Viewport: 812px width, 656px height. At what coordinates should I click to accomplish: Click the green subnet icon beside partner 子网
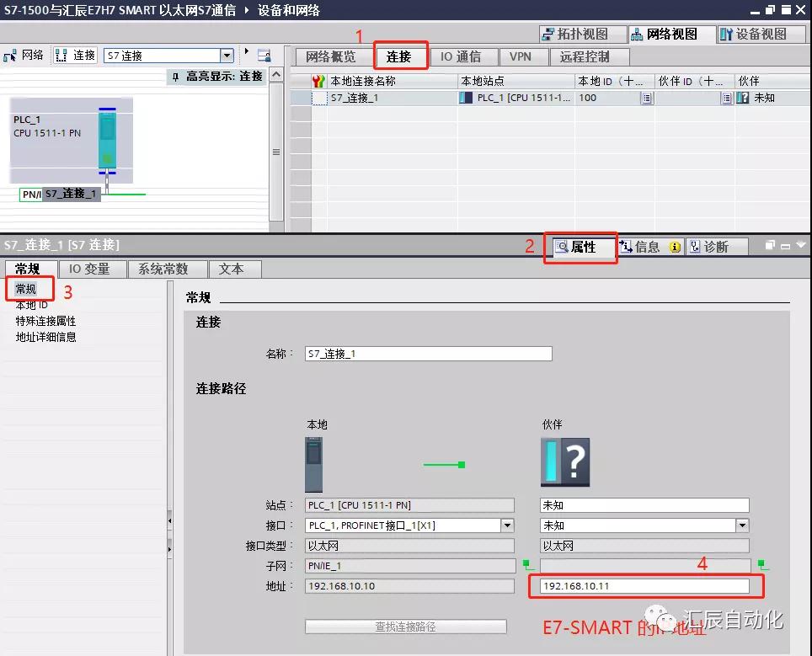[763, 564]
